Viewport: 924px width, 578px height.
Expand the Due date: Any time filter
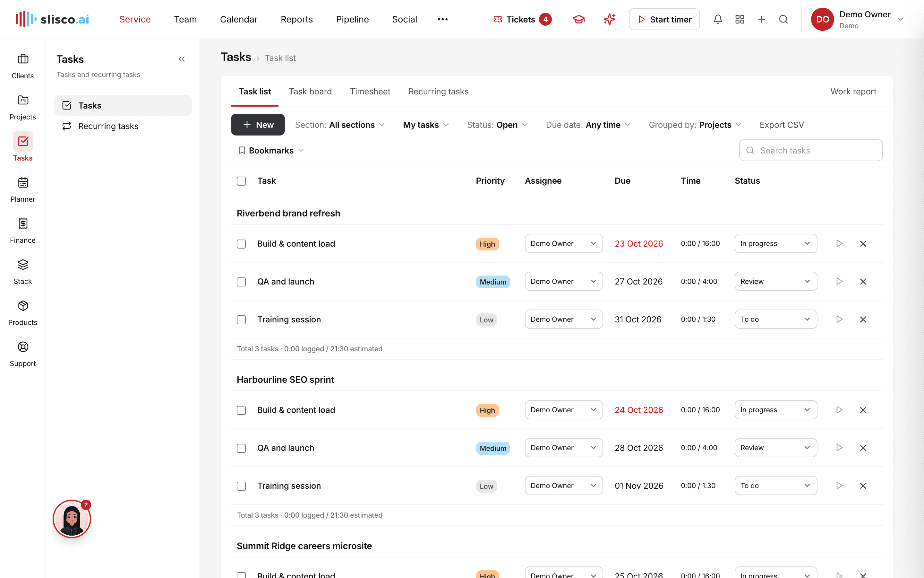[x=588, y=125]
